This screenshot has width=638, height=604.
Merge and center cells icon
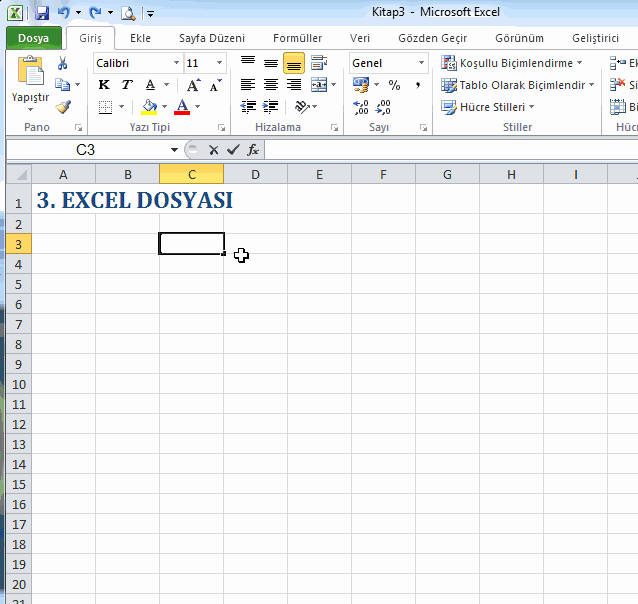[319, 85]
